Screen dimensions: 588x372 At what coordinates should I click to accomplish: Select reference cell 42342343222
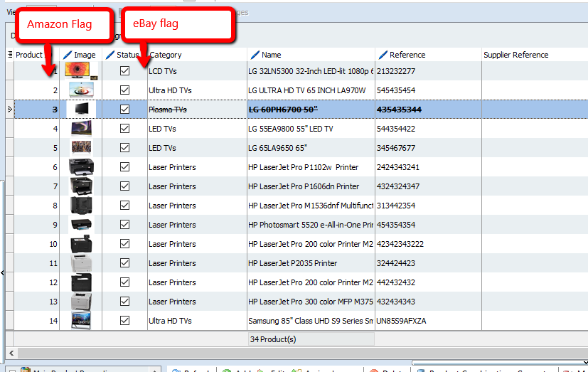tap(428, 244)
